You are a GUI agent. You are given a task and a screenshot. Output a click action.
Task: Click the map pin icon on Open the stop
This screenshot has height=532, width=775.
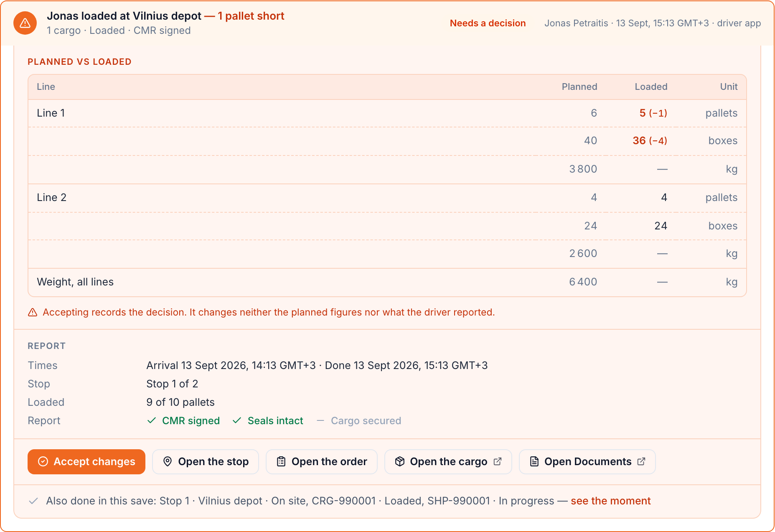tap(168, 461)
